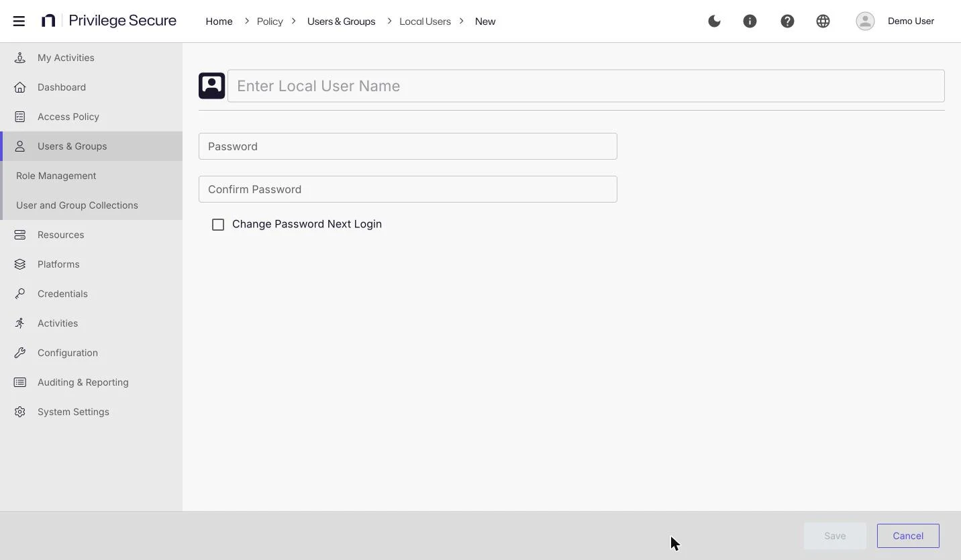Click the local user badge icon
The image size is (961, 560).
(212, 86)
